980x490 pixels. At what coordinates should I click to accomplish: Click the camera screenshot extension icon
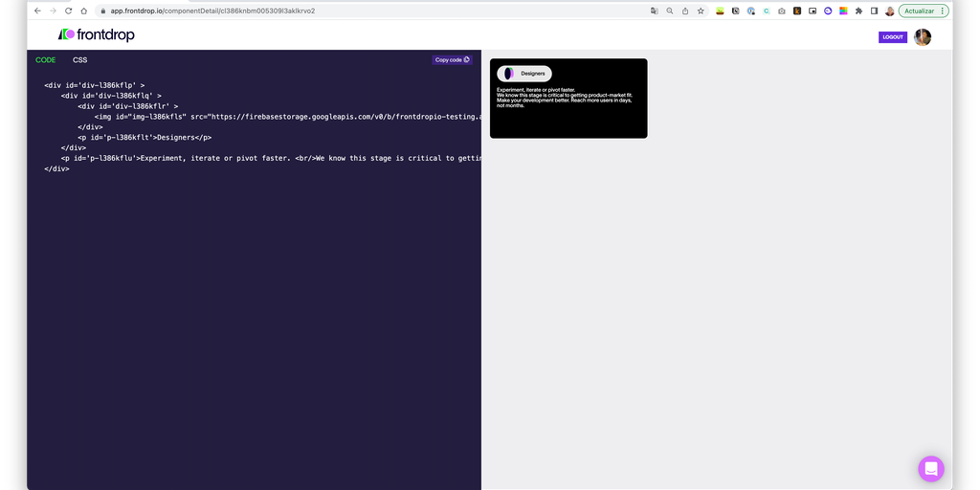point(782,11)
